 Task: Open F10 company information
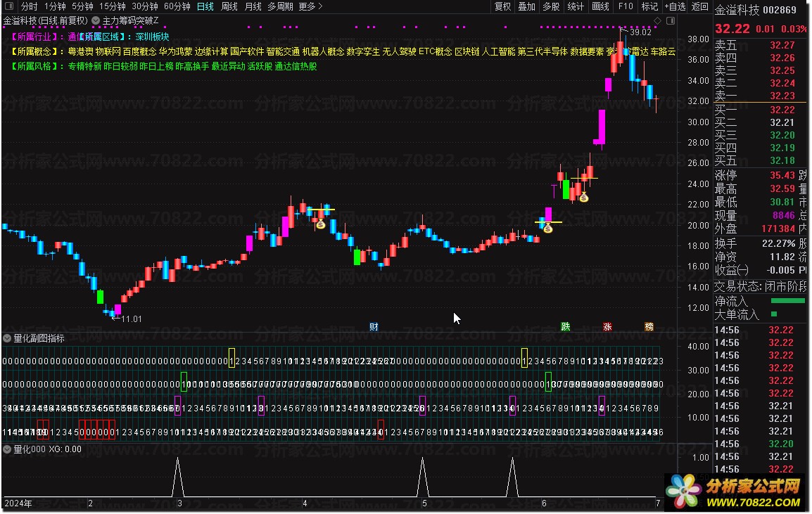(626, 6)
